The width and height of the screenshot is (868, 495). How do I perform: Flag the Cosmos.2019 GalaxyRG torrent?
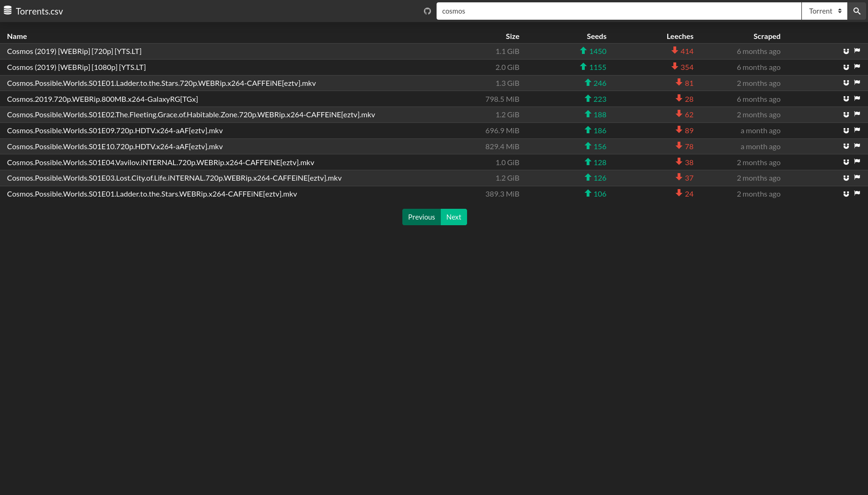tap(857, 99)
